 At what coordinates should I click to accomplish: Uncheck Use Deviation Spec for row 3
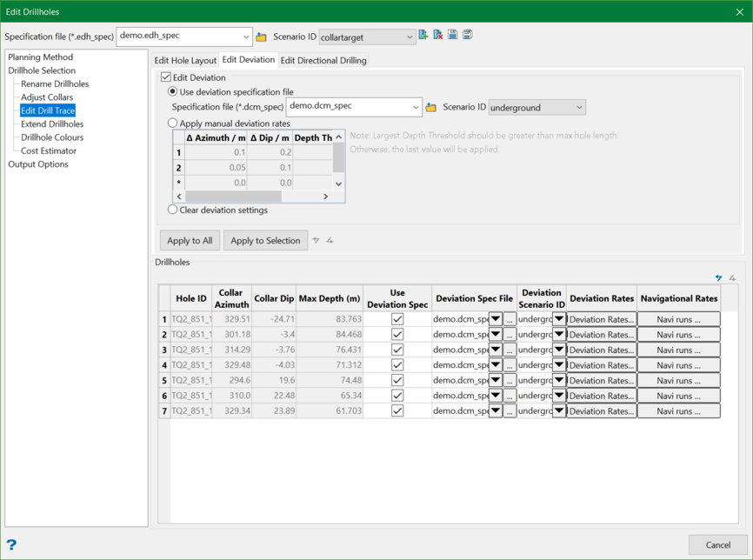point(397,350)
